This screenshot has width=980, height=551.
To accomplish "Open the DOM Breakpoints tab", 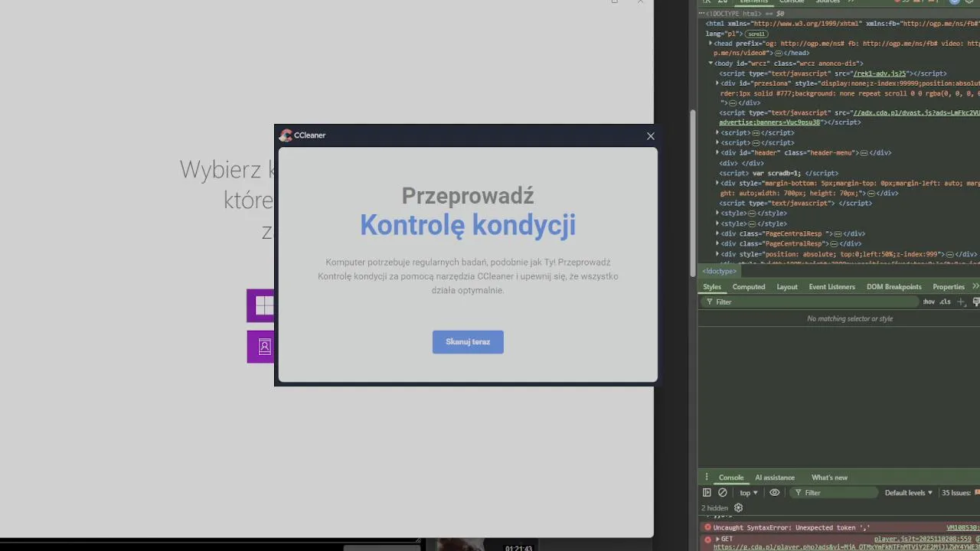I will pyautogui.click(x=894, y=287).
